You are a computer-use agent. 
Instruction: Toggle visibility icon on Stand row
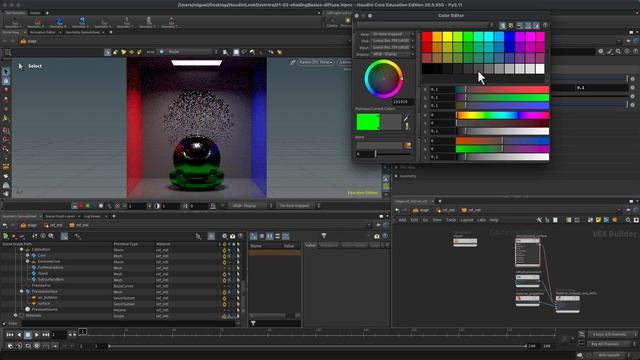click(x=224, y=274)
